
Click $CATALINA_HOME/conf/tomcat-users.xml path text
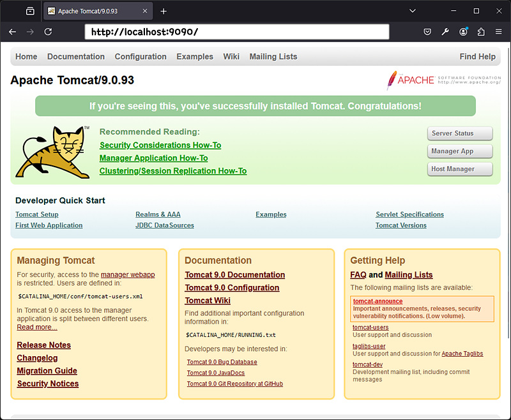80,297
